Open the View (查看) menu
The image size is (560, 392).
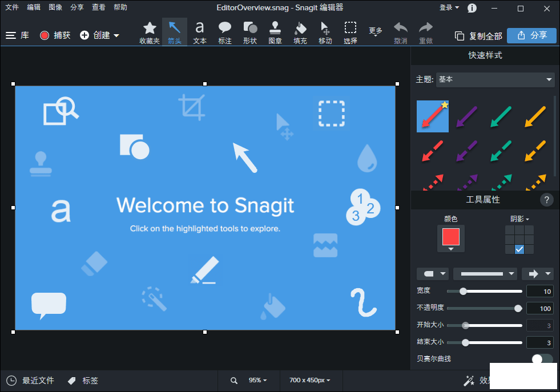coord(99,7)
